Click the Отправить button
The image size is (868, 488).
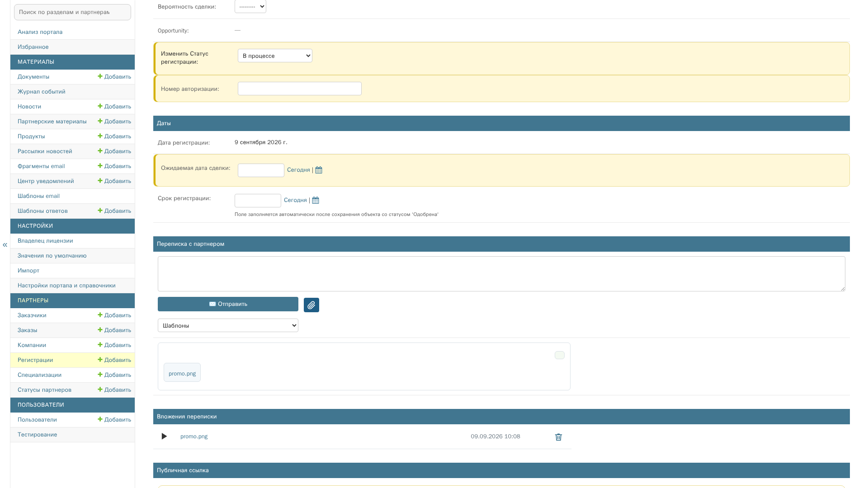click(x=228, y=304)
